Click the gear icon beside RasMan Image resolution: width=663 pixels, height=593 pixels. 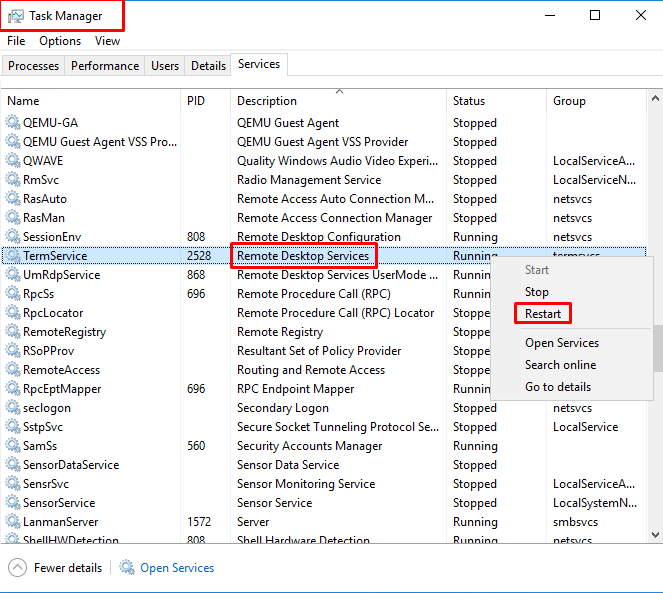13,217
